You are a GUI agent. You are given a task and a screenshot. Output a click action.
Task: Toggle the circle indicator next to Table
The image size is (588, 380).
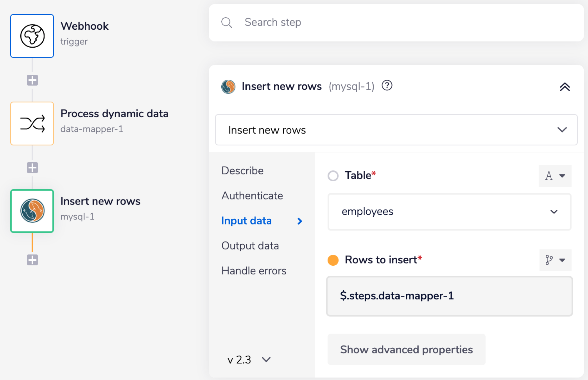333,175
